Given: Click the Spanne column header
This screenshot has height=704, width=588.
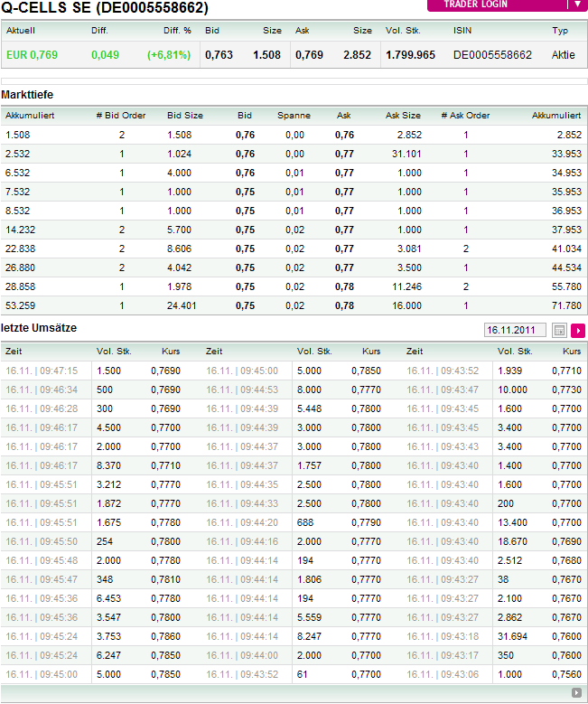Looking at the screenshot, I should [294, 116].
